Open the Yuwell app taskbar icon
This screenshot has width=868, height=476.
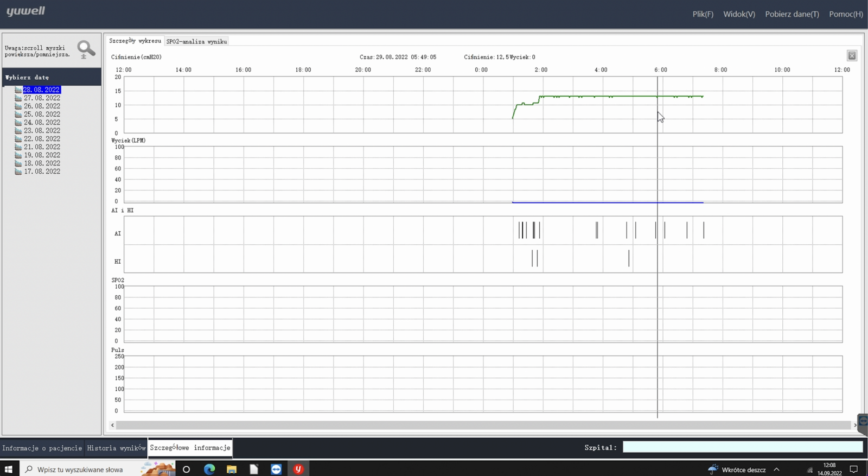(x=298, y=469)
